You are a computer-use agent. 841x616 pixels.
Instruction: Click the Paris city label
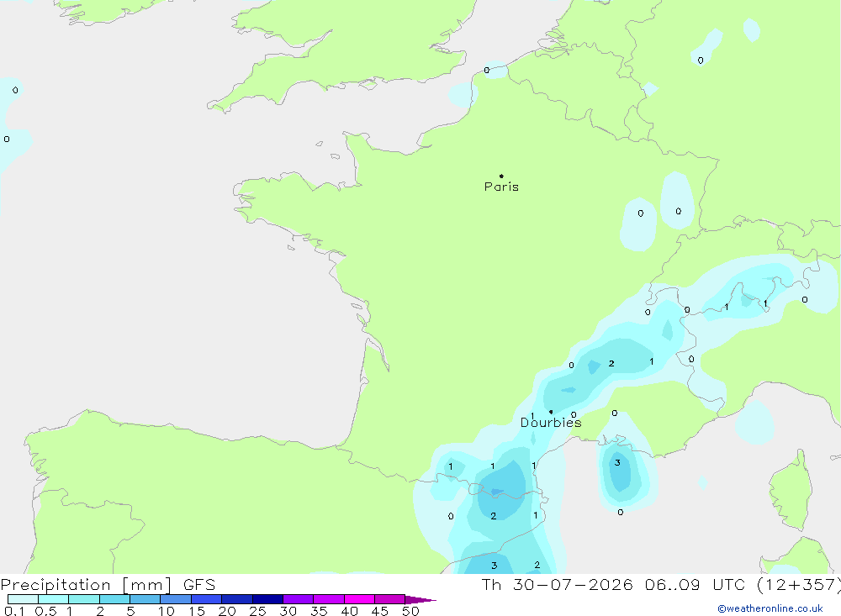[501, 187]
